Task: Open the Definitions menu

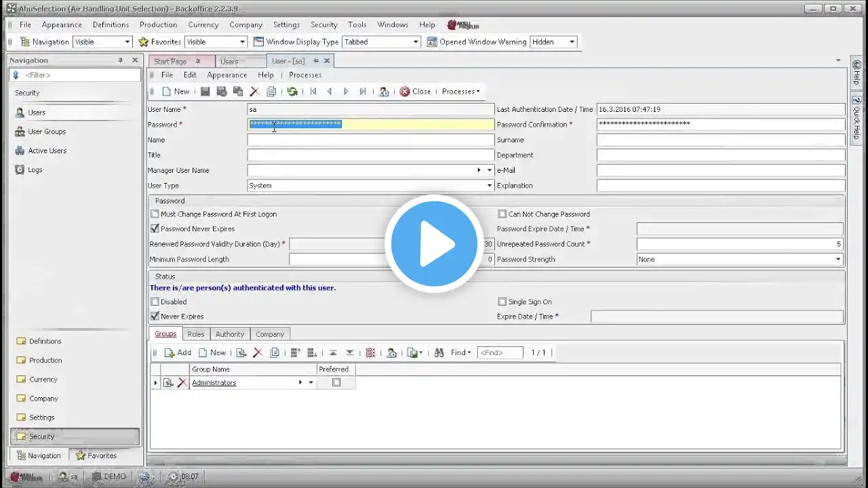Action: pos(111,24)
